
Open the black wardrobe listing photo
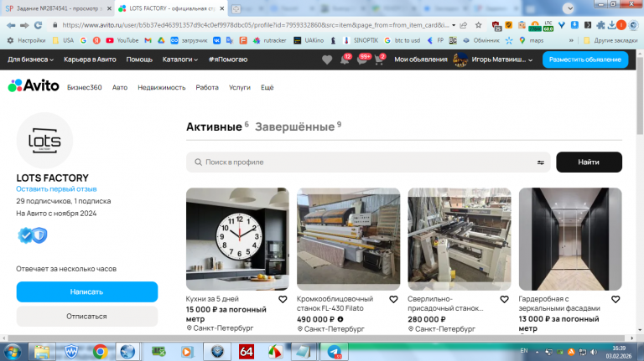570,240
